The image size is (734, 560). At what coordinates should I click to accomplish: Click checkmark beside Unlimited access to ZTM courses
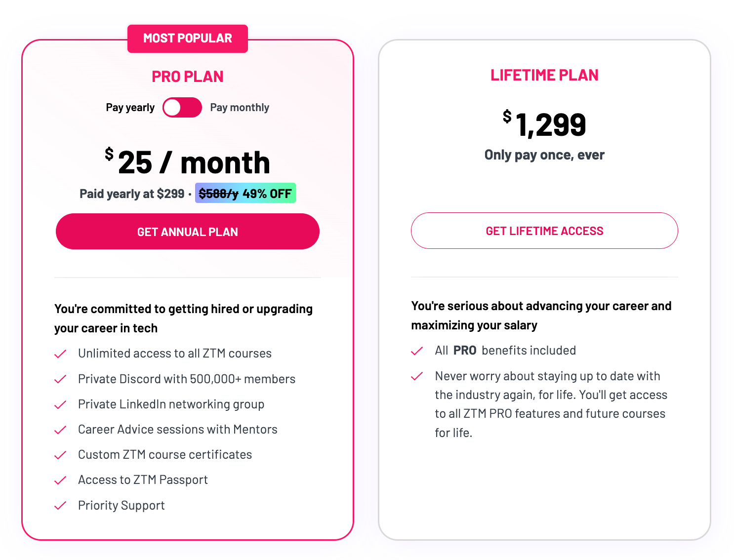[60, 354]
